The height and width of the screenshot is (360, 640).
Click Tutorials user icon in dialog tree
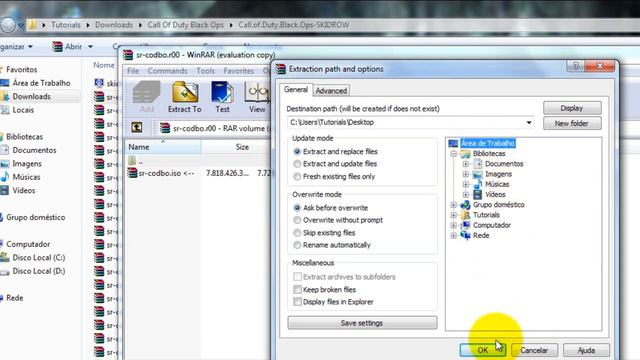click(465, 215)
